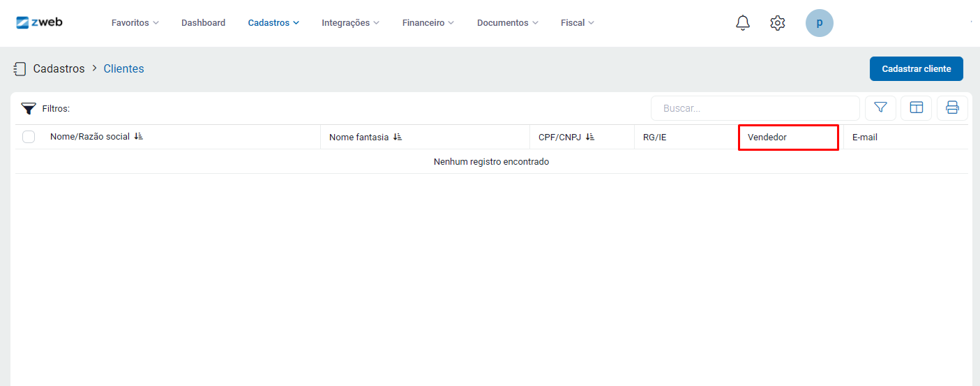Click the Cadastros breadcrumb link

(59, 69)
